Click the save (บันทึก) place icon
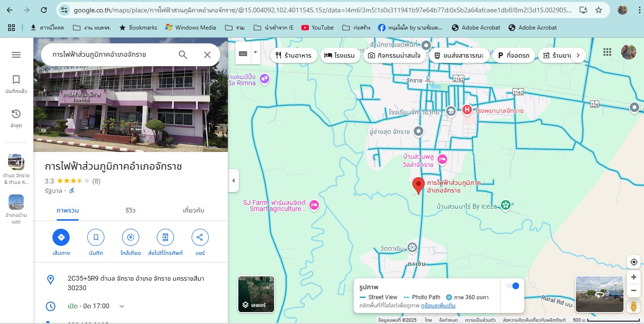Image resolution: width=644 pixels, height=324 pixels. point(96,237)
